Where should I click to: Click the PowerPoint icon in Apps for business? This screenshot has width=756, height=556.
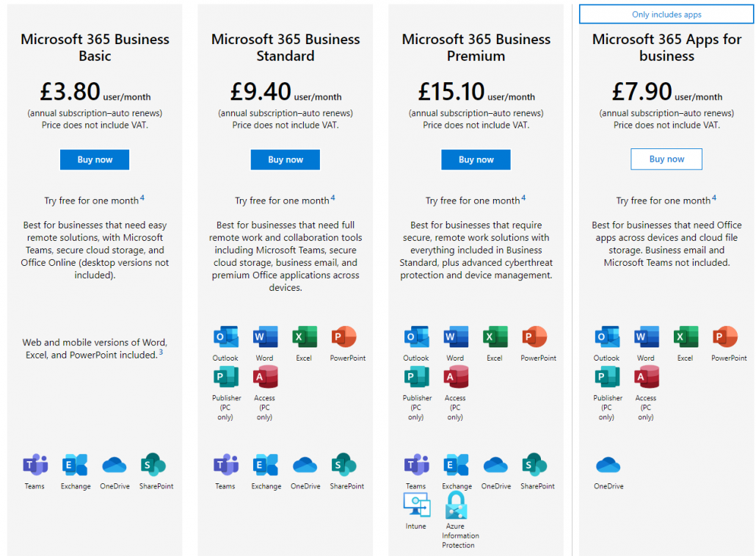[724, 337]
